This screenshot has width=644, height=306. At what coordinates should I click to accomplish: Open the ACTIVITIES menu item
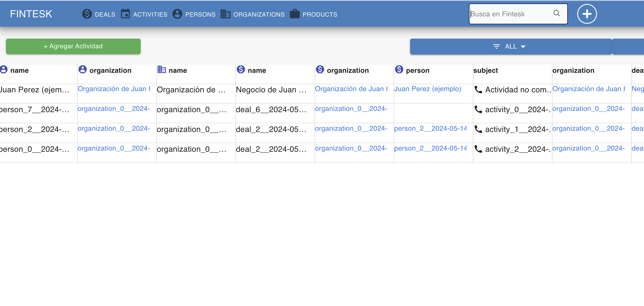(150, 15)
